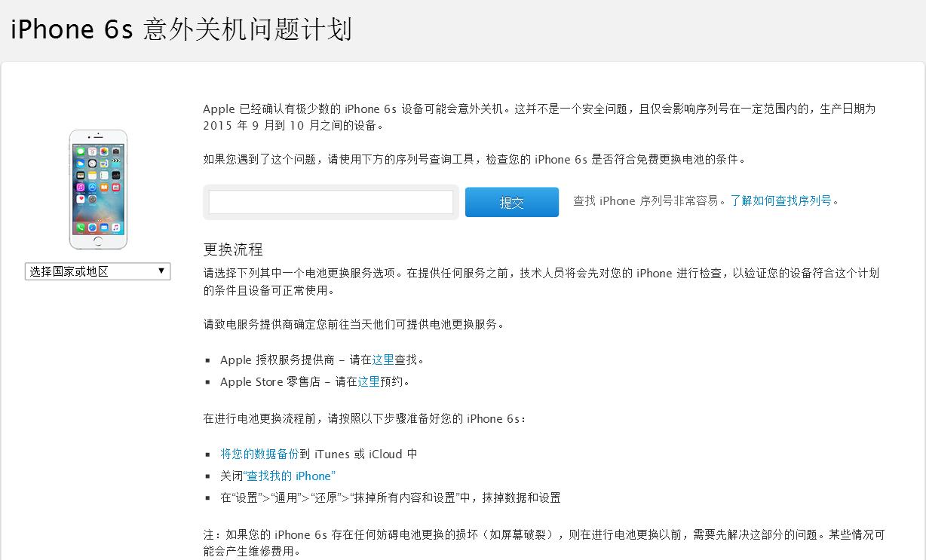This screenshot has height=560, width=926.
Task: Click the Mail icon in the iPhone dock image
Action: point(103,227)
